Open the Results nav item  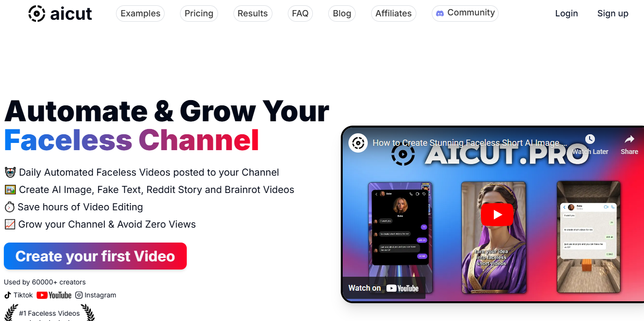[253, 13]
